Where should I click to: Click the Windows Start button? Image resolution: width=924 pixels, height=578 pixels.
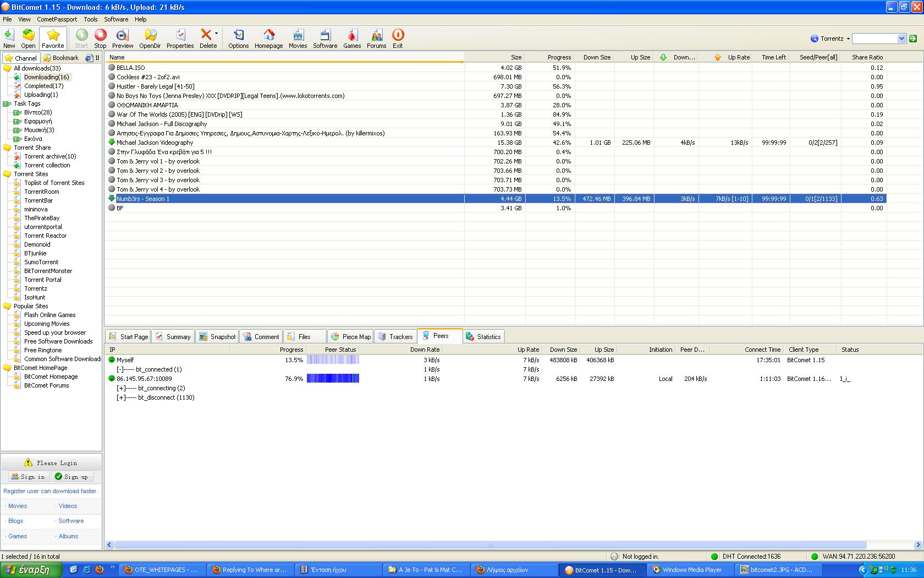[x=31, y=570]
